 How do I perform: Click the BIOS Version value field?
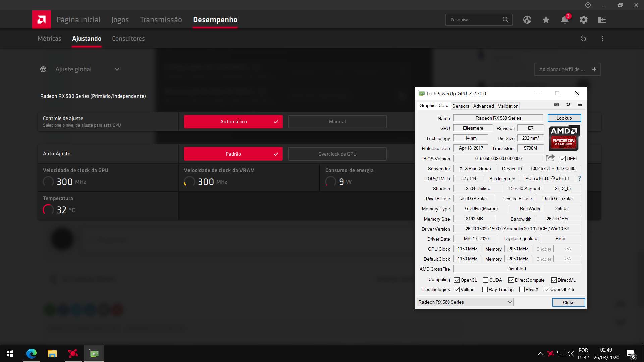498,158
